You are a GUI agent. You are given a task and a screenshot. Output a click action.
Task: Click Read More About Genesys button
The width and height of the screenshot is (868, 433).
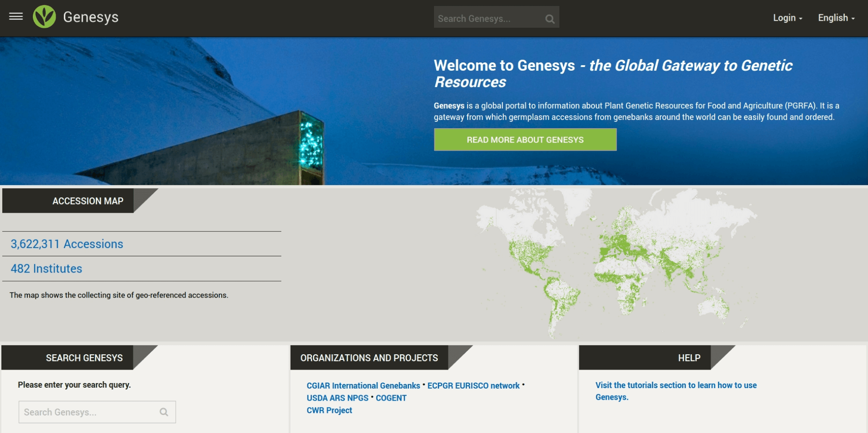click(525, 140)
